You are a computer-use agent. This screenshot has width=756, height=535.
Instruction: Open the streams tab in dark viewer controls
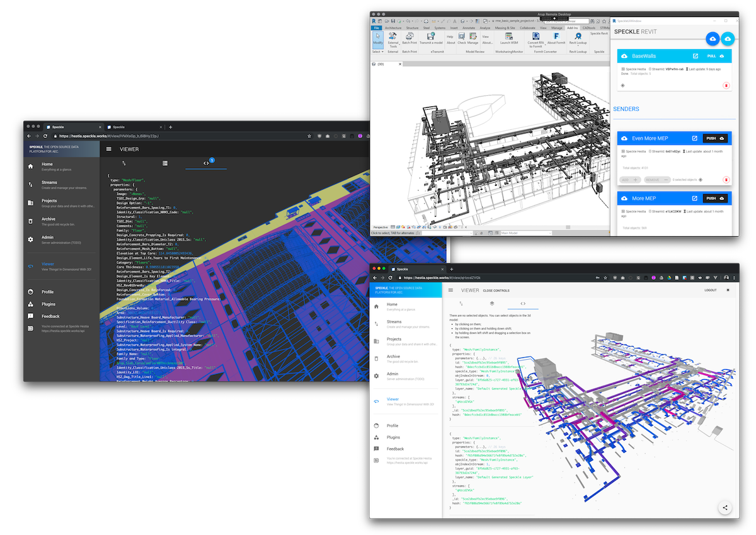[x=124, y=163]
